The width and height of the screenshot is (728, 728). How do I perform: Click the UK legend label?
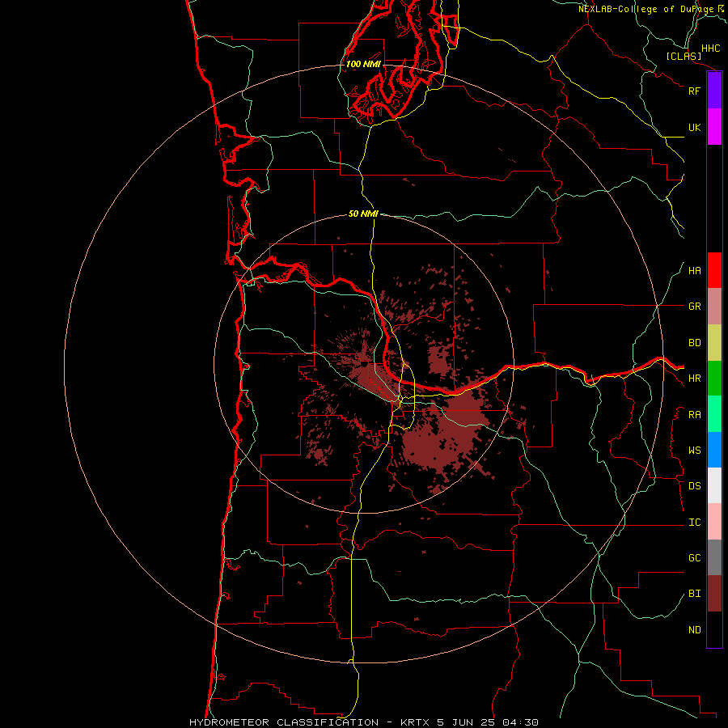click(694, 127)
